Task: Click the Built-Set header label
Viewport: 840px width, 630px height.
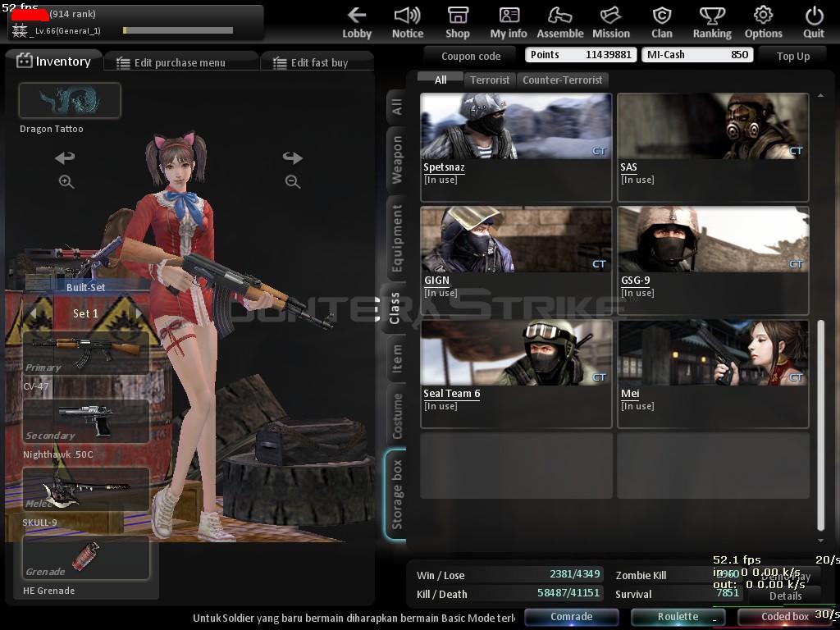Action: (85, 287)
